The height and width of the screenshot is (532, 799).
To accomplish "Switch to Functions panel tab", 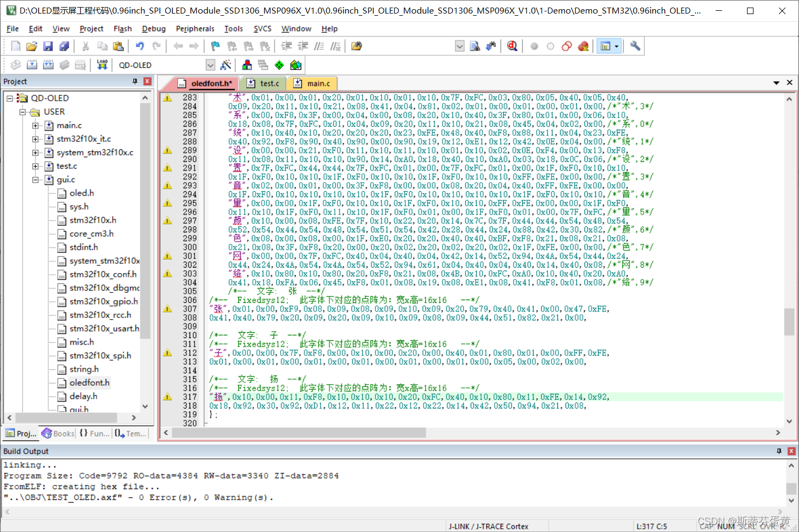I will 94,433.
